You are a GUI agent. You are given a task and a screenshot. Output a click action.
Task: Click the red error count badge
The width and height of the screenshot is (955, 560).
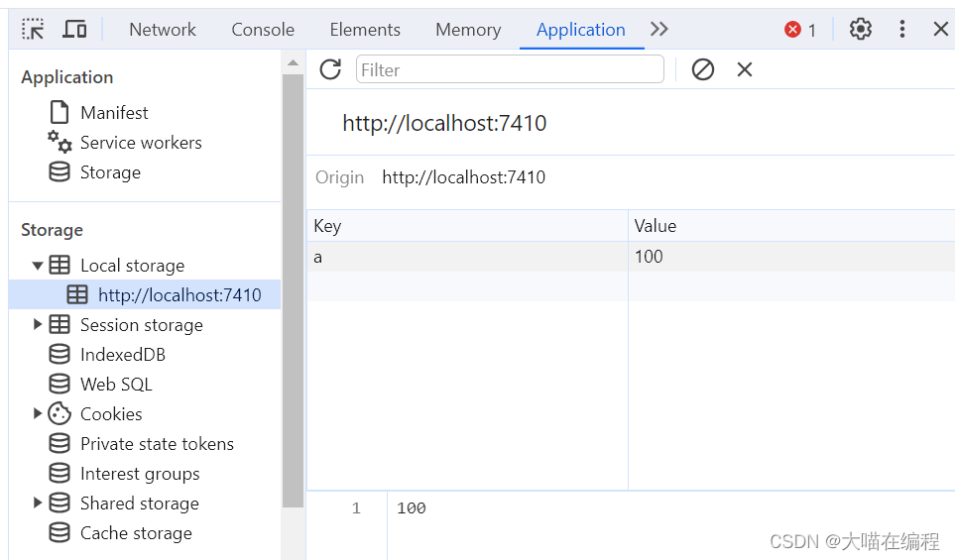(x=800, y=29)
